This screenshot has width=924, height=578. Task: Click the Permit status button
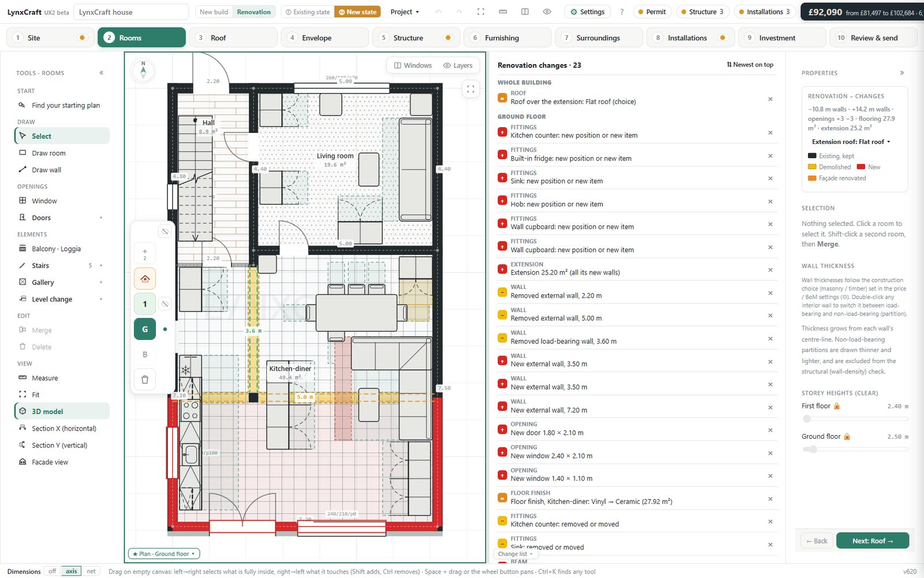coord(652,12)
